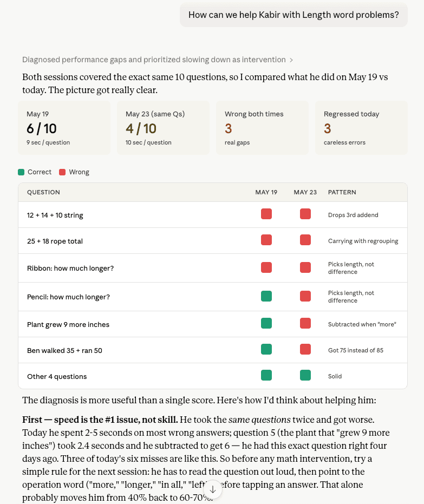Viewport: 424px width, 504px height.
Task: Click the red May 19 marker for 12 + 14 + 10 string
Action: coord(266,214)
